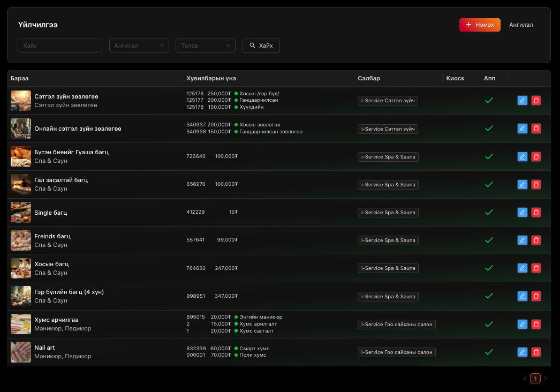This screenshot has height=392, width=560.
Task: Toggle App checkmark for Гэр бүлийн багц
Action: coord(489,296)
